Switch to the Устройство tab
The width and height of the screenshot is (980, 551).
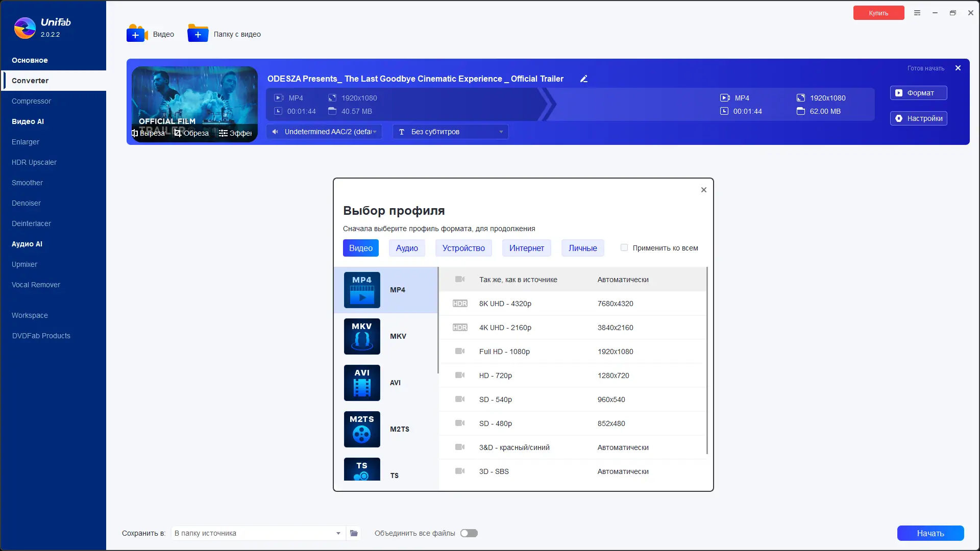point(463,248)
